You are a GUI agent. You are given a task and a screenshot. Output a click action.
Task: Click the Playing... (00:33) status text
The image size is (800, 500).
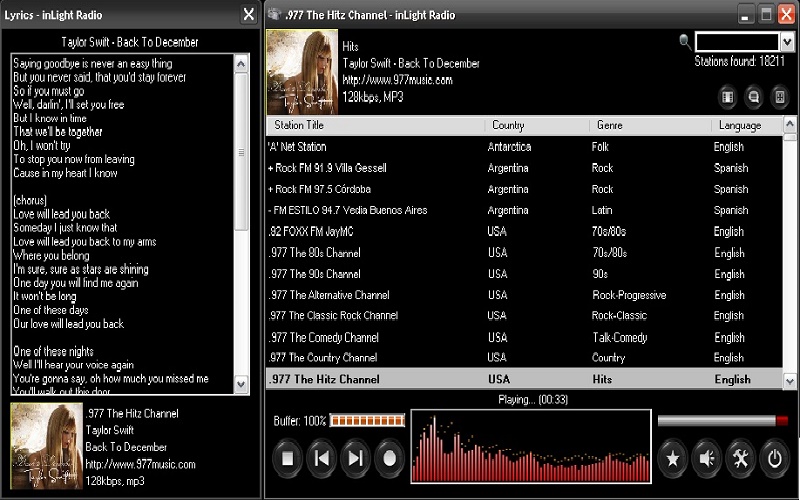click(x=533, y=399)
